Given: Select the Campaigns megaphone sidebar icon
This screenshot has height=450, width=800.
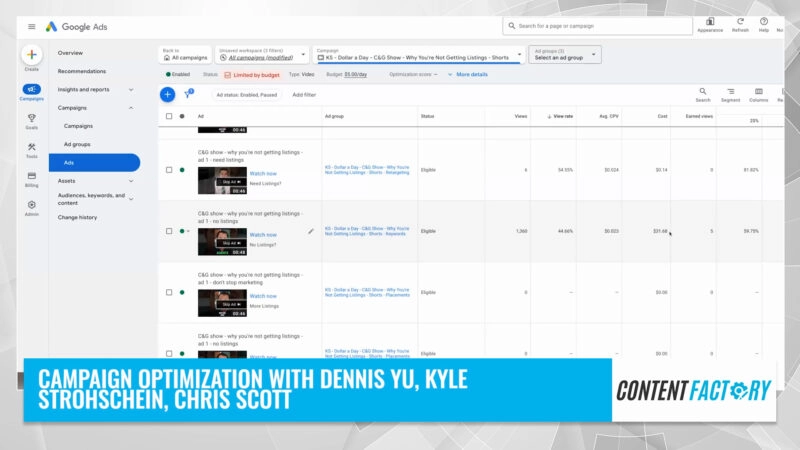Looking at the screenshot, I should point(32,89).
